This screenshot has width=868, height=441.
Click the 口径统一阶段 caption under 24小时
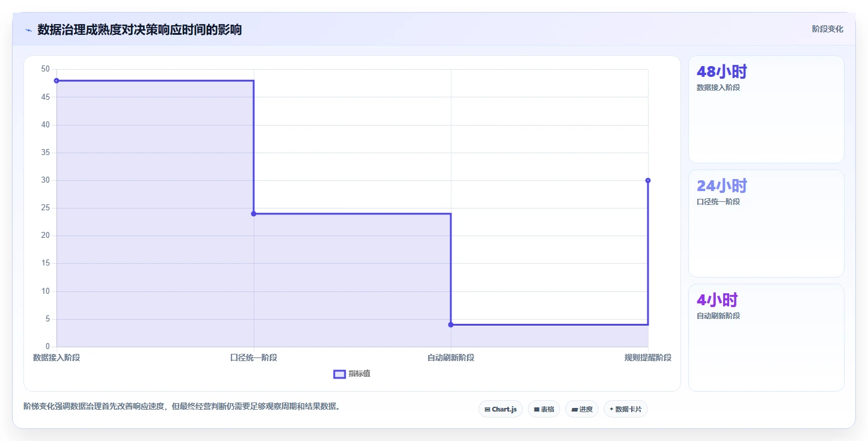718,202
